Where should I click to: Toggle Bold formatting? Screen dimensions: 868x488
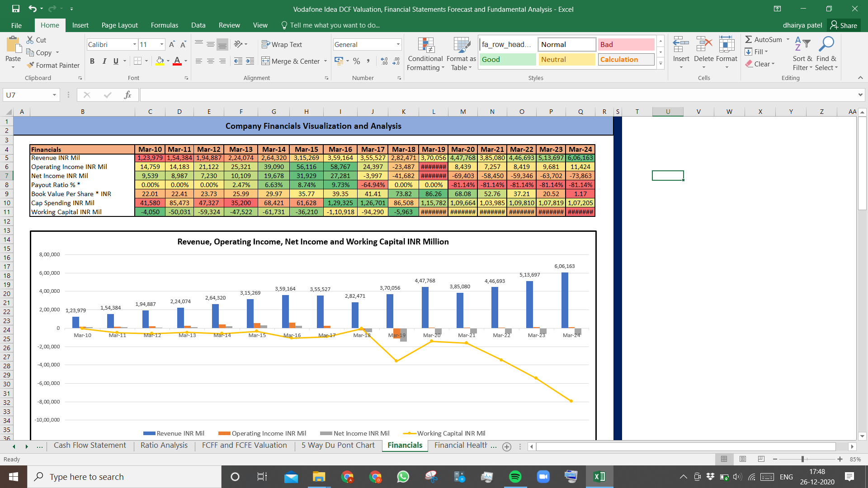tap(92, 61)
